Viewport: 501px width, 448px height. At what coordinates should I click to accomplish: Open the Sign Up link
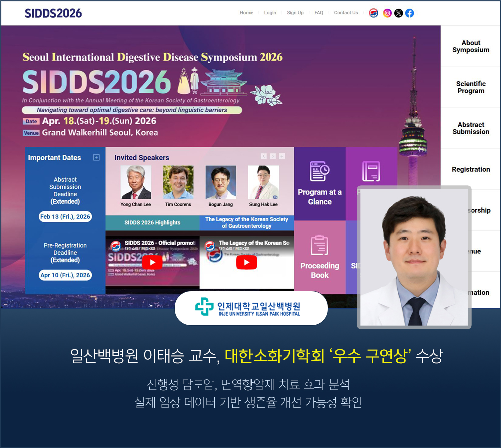pyautogui.click(x=295, y=13)
